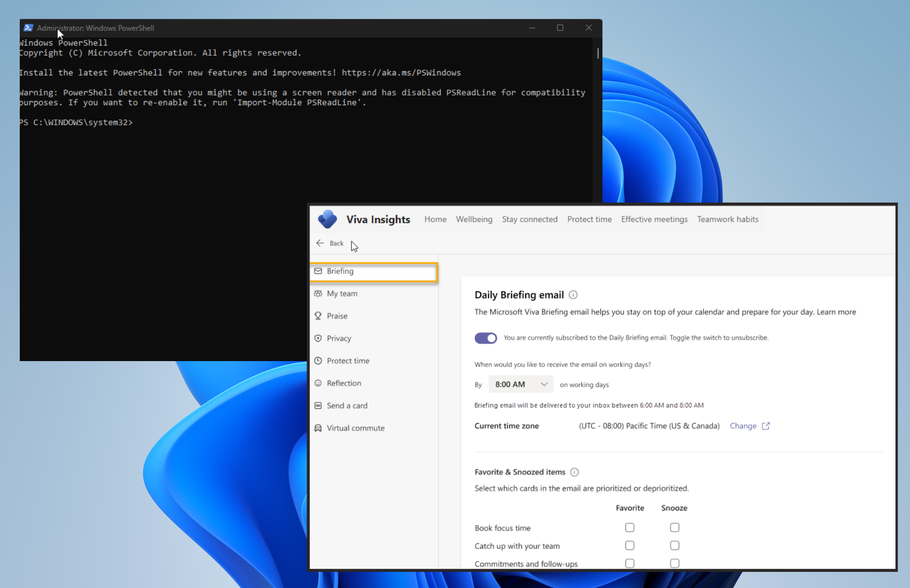Click the PS C:\WINDOWS\system32> prompt line

pyautogui.click(x=76, y=123)
